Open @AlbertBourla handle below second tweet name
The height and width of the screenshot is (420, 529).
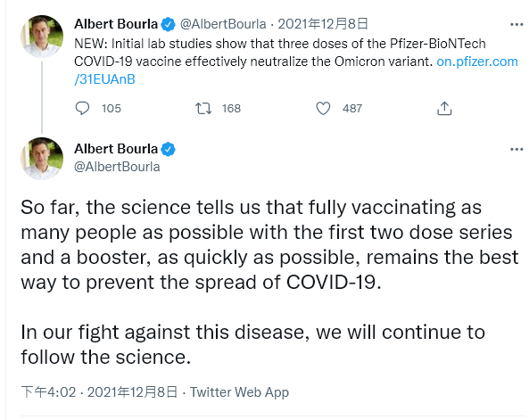tap(117, 167)
